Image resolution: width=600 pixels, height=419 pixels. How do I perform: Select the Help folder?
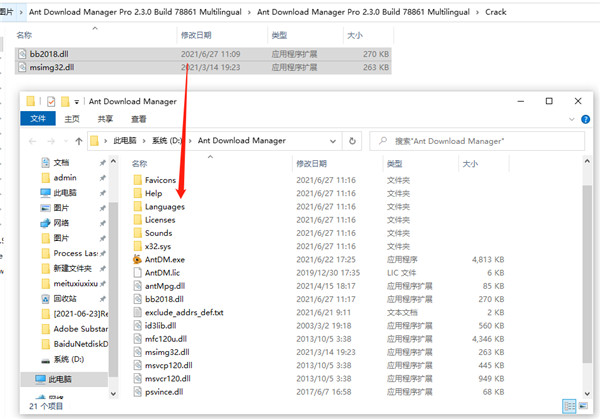click(153, 193)
